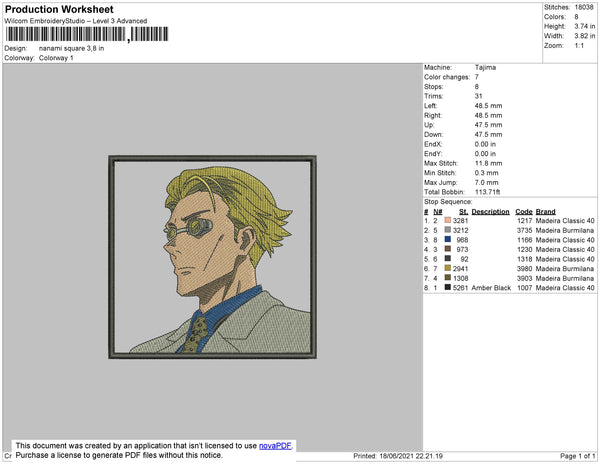Click the novaPDF link in the notice
The width and height of the screenshot is (600, 464).
coord(275,446)
